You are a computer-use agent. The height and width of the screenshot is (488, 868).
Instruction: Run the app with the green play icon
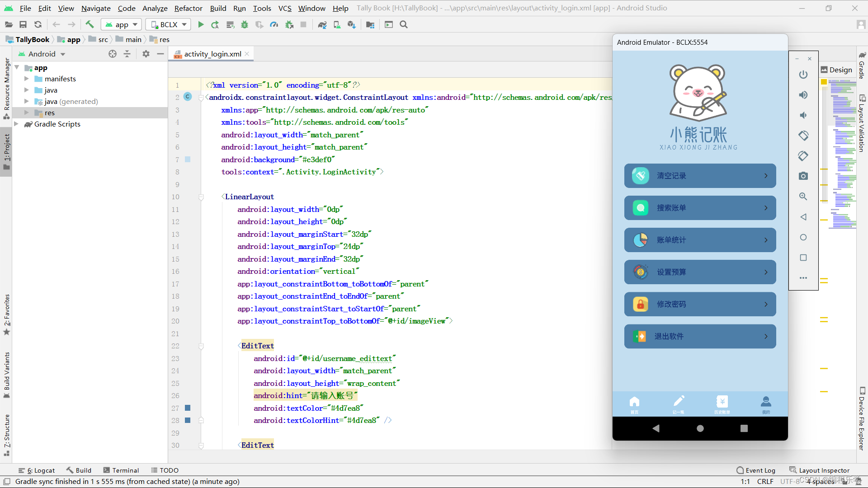tap(201, 24)
